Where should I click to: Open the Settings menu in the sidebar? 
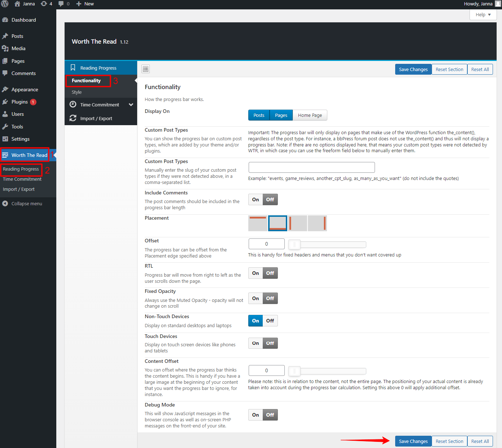tap(20, 139)
